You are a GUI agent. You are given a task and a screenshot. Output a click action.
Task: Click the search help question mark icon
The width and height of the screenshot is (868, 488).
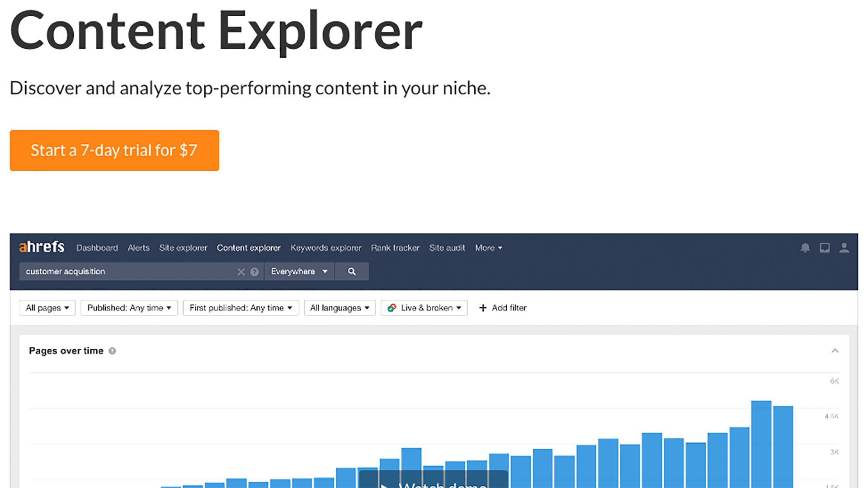255,272
